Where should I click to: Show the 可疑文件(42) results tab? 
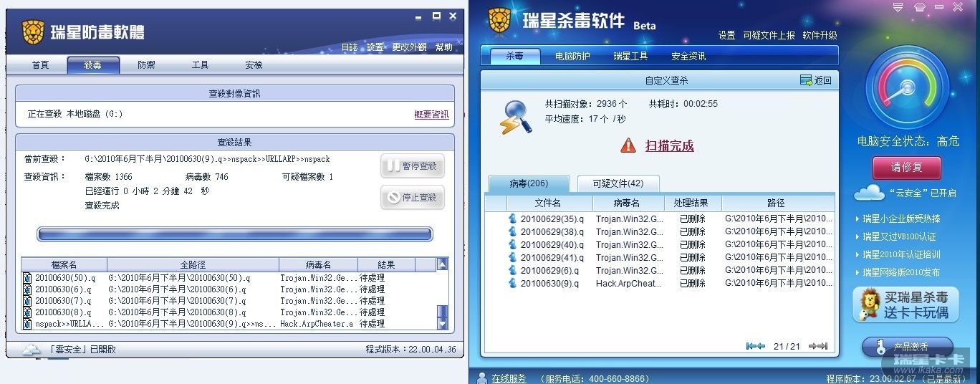[618, 183]
